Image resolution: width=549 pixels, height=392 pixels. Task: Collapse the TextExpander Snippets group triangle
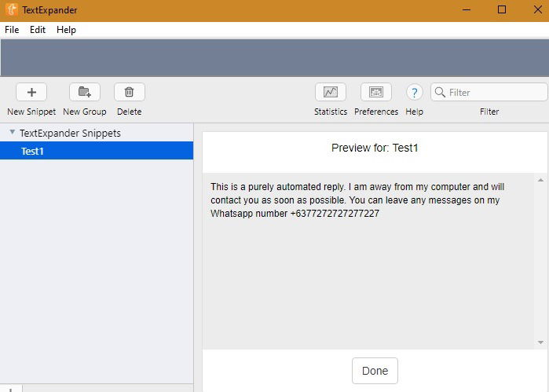(13, 132)
